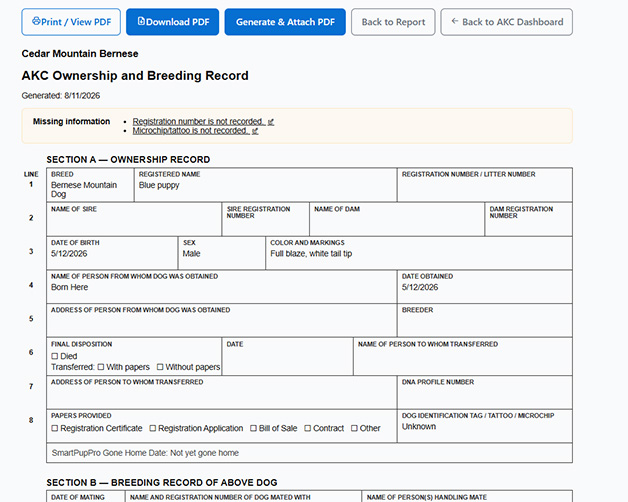The width and height of the screenshot is (628, 502).
Task: Click 'Full blaze, white tail tip' text
Action: point(311,254)
